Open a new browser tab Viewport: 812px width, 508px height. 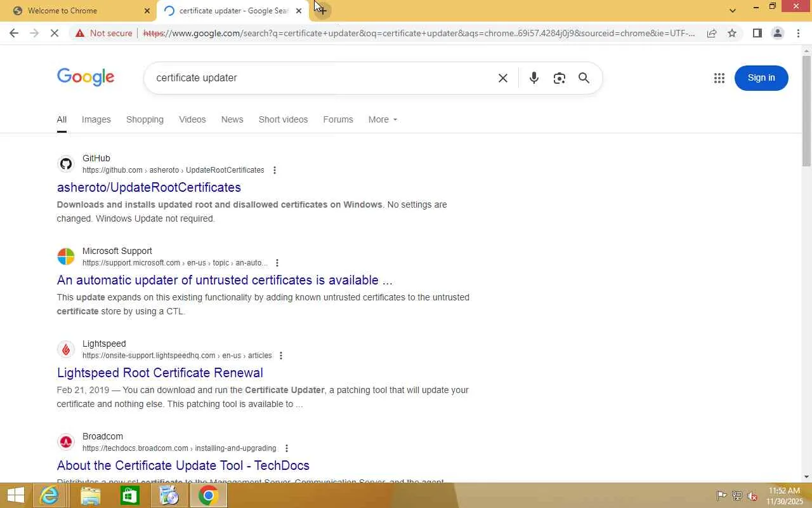coord(322,10)
